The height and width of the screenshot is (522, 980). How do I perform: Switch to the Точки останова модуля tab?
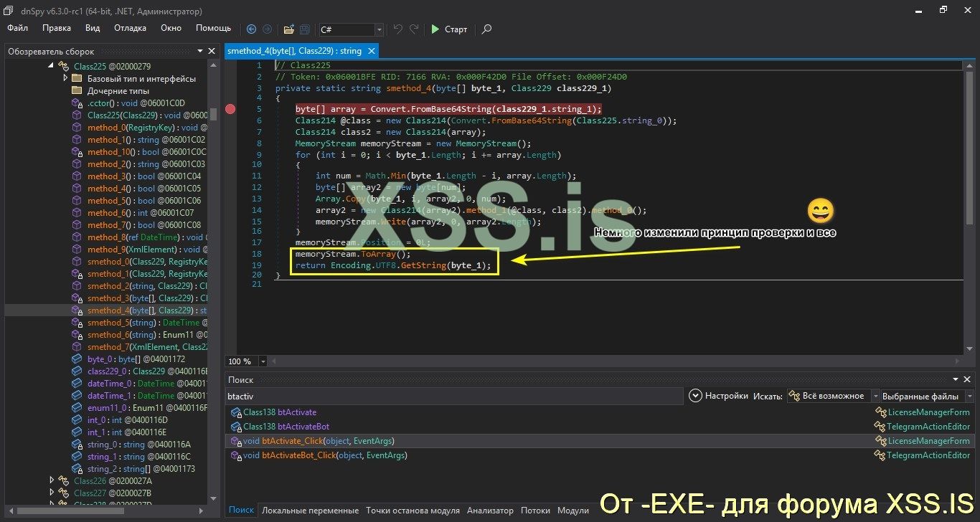pyautogui.click(x=413, y=511)
